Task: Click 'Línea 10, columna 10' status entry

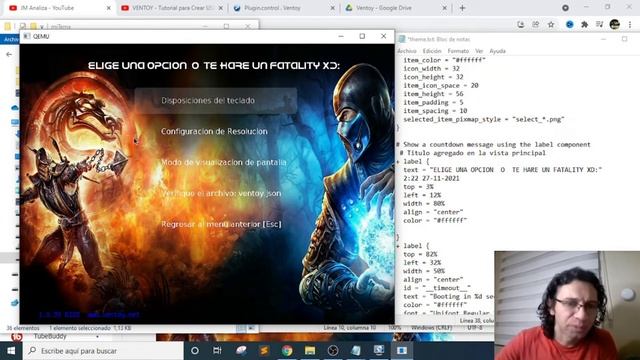Action: (x=349, y=328)
